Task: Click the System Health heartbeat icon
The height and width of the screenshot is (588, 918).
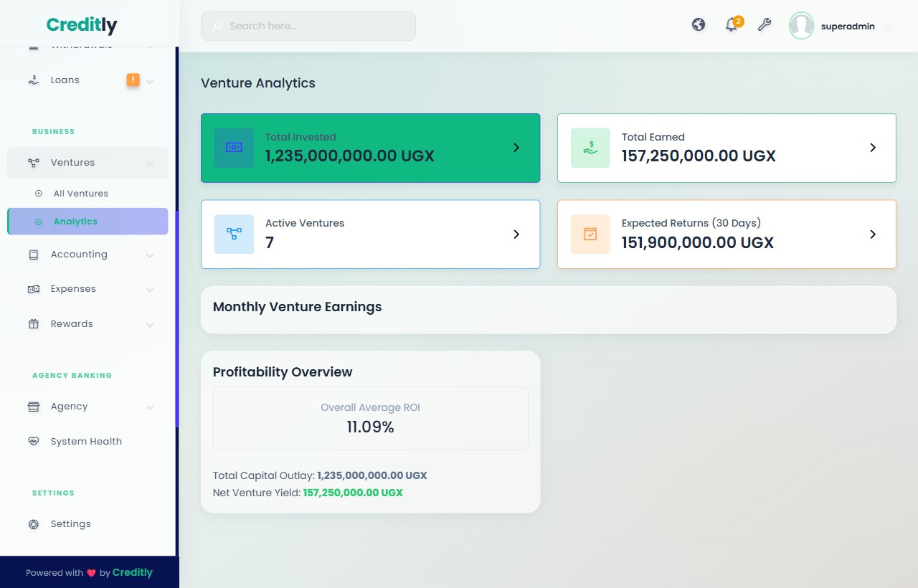Action: [34, 442]
